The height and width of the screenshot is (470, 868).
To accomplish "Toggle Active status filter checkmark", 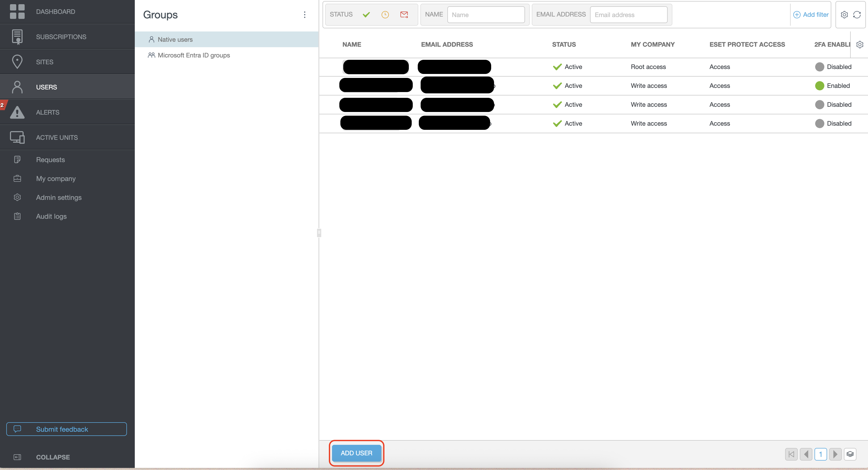I will pos(366,14).
